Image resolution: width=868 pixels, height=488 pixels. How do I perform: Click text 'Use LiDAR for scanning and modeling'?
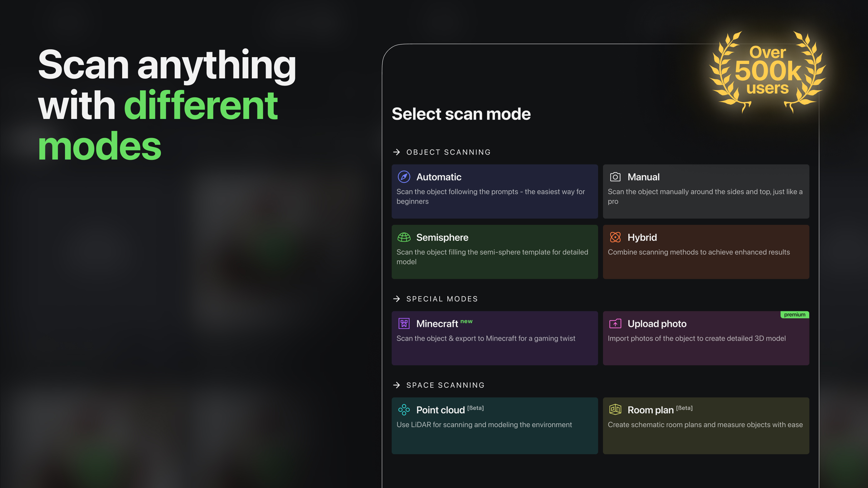(457, 425)
